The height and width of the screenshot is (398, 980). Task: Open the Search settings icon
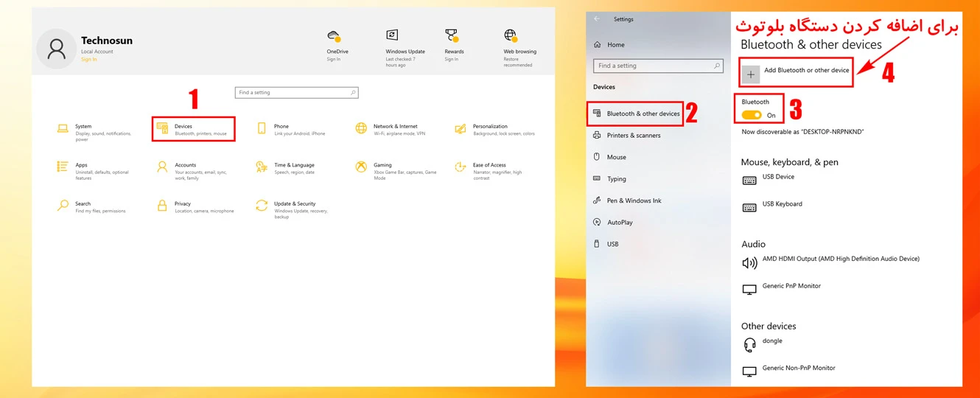click(x=63, y=206)
